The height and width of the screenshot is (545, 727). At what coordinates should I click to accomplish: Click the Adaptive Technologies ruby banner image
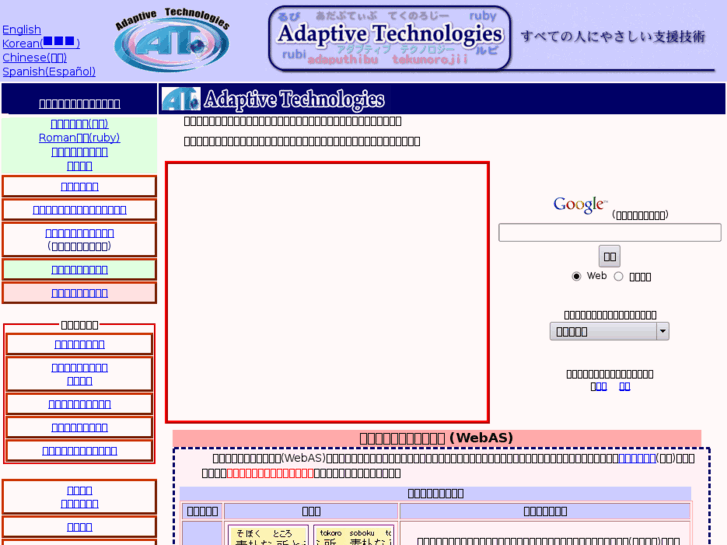click(390, 38)
